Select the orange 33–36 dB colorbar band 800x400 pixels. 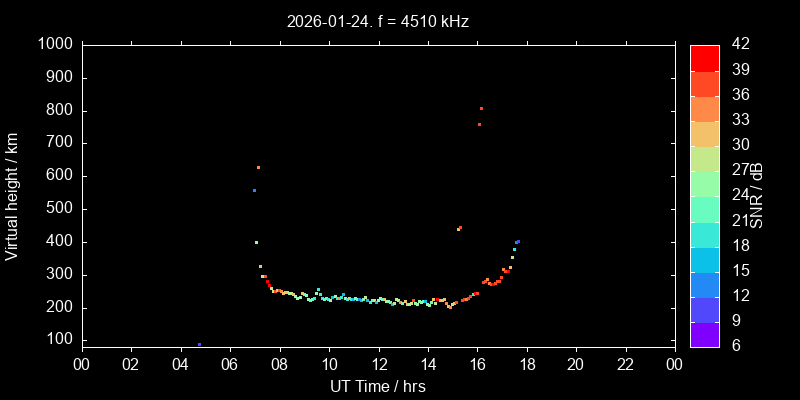pos(704,108)
